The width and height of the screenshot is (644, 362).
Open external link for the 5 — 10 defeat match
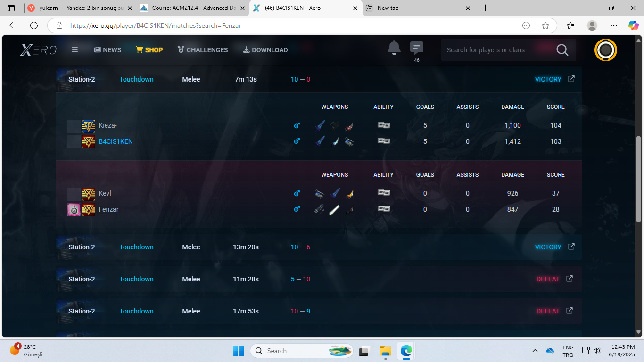click(569, 279)
